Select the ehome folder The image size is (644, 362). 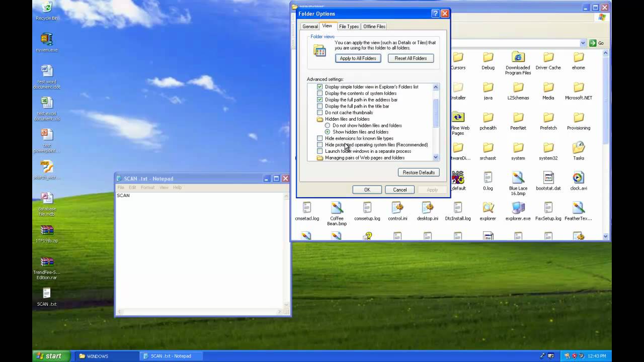(579, 61)
